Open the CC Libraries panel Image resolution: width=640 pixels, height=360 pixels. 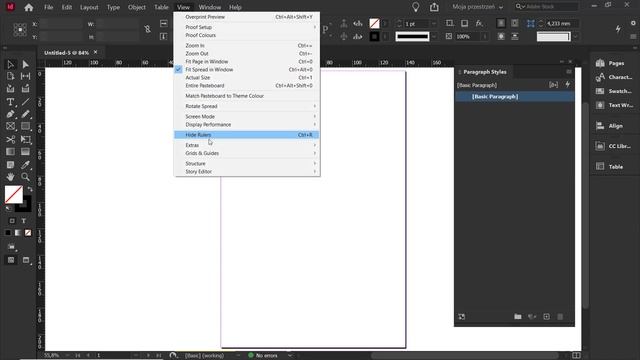(613, 146)
